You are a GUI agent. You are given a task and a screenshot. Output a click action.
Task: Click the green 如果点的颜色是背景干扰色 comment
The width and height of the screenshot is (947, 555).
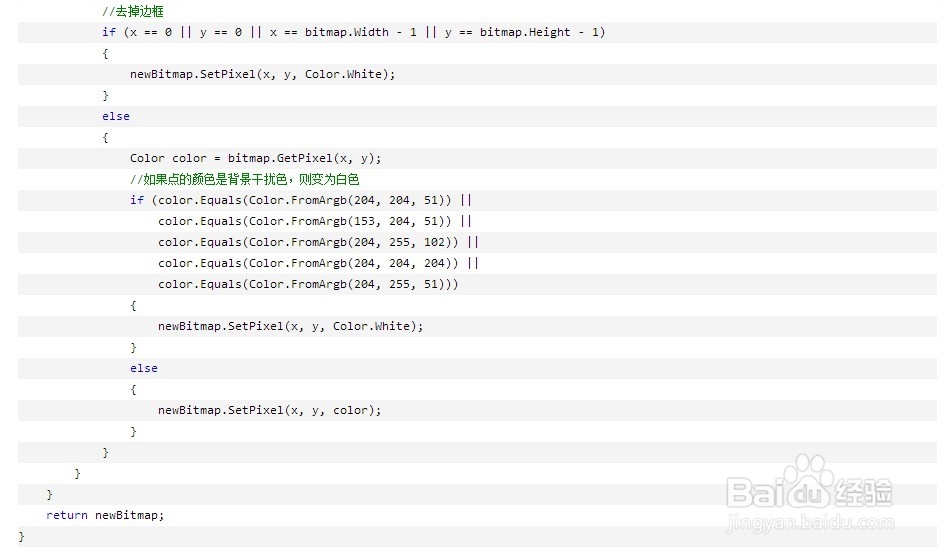pyautogui.click(x=245, y=179)
